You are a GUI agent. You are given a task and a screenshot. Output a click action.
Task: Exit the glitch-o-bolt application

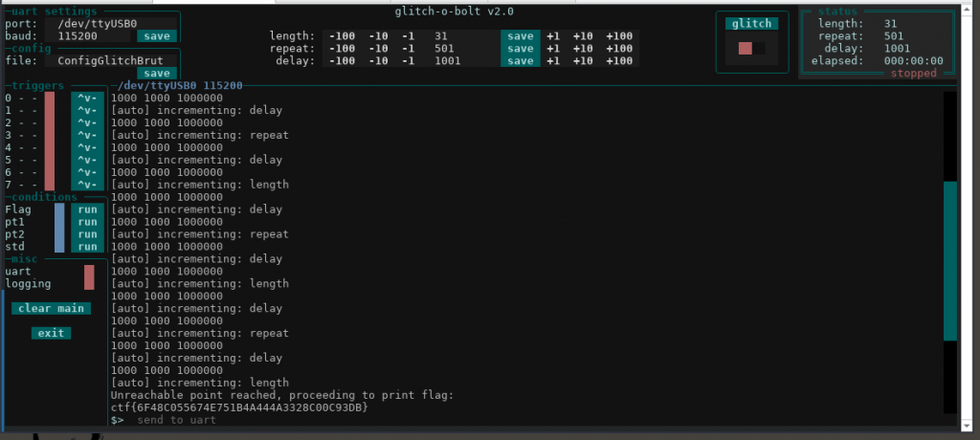[x=51, y=333]
